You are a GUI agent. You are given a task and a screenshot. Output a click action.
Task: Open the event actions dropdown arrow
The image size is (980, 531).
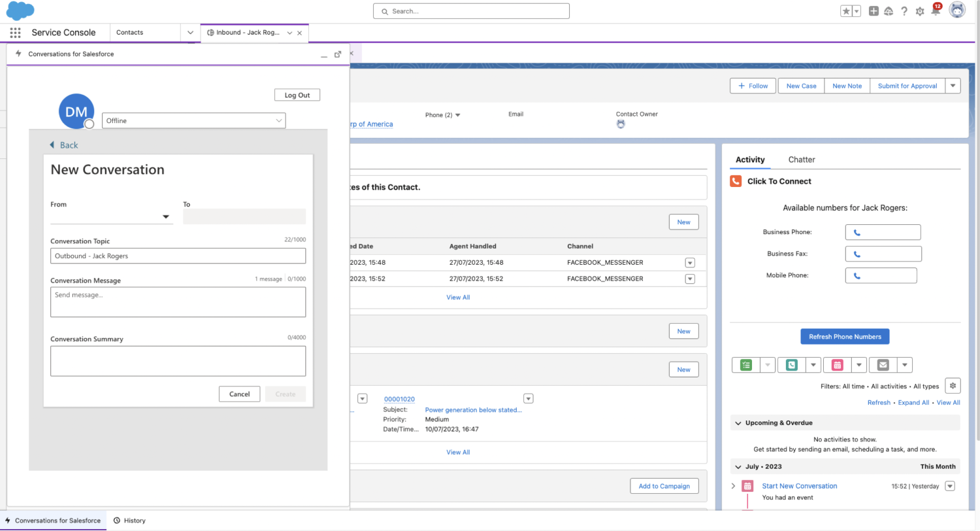[x=859, y=365]
